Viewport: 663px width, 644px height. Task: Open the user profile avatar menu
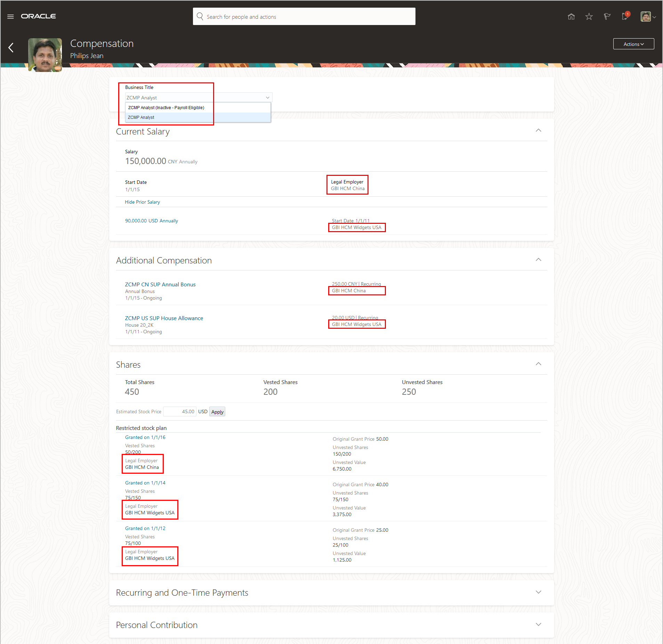pyautogui.click(x=648, y=16)
